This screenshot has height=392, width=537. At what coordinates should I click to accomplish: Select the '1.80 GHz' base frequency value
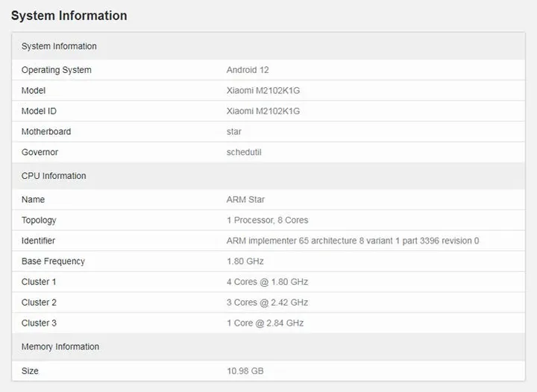click(245, 262)
